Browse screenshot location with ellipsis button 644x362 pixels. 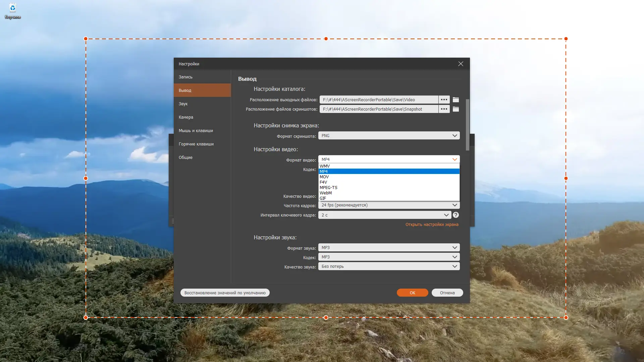tap(444, 109)
